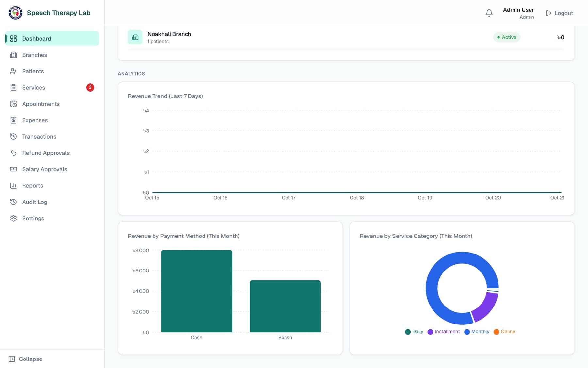Collapse the sidebar via Collapse text
The height and width of the screenshot is (368, 588).
[x=30, y=359]
